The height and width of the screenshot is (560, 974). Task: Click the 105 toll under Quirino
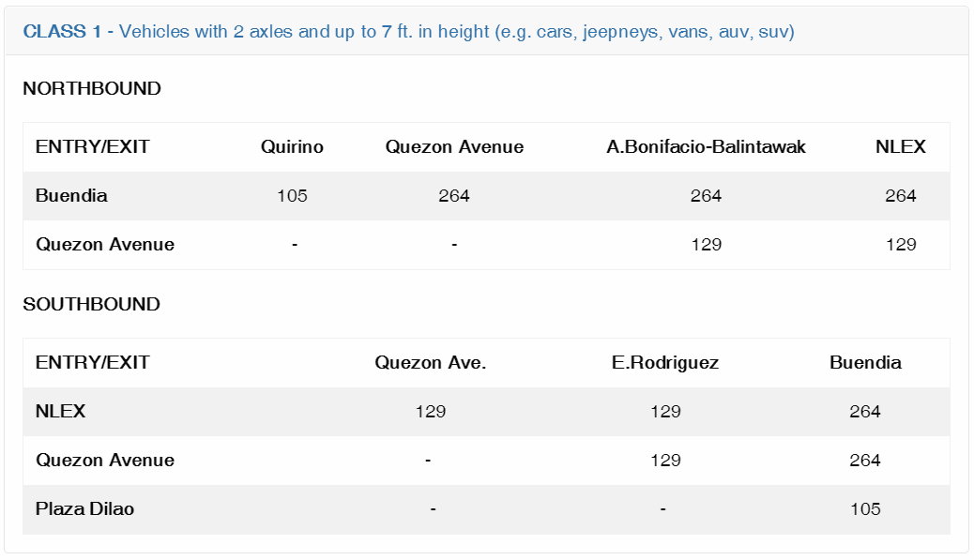coord(292,195)
